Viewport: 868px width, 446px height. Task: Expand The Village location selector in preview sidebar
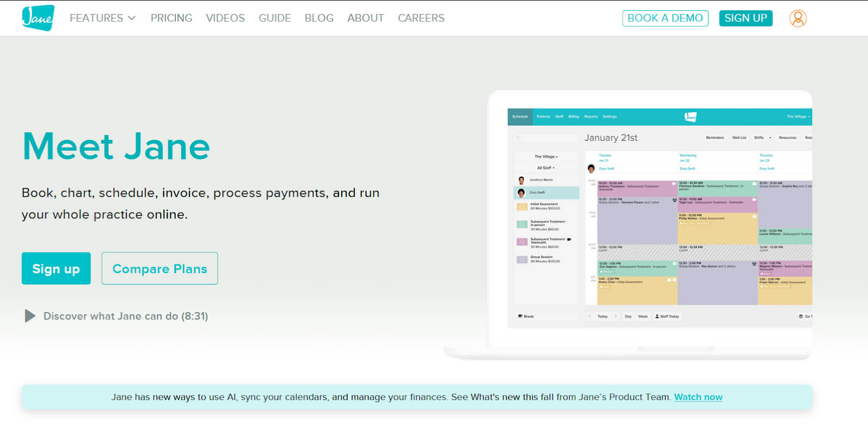click(x=546, y=157)
